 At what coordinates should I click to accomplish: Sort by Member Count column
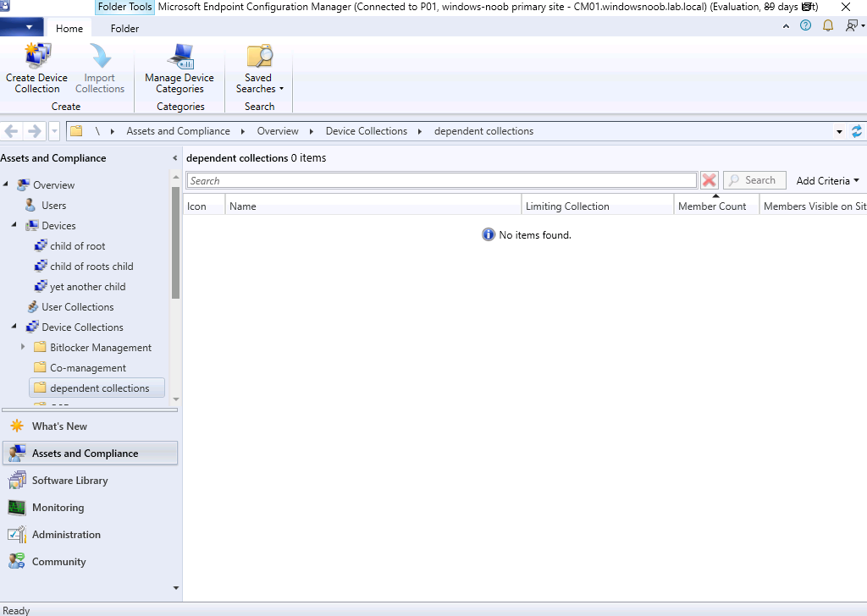pos(716,206)
